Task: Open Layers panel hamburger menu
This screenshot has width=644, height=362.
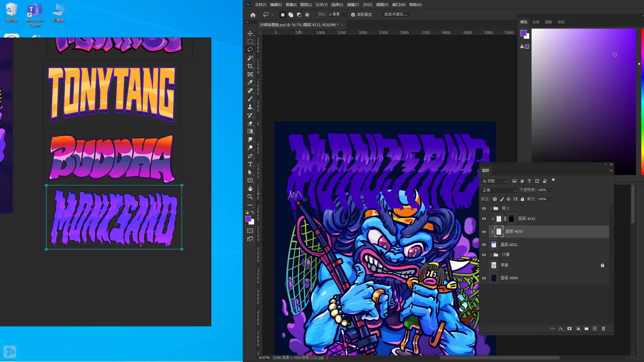Action: point(611,171)
